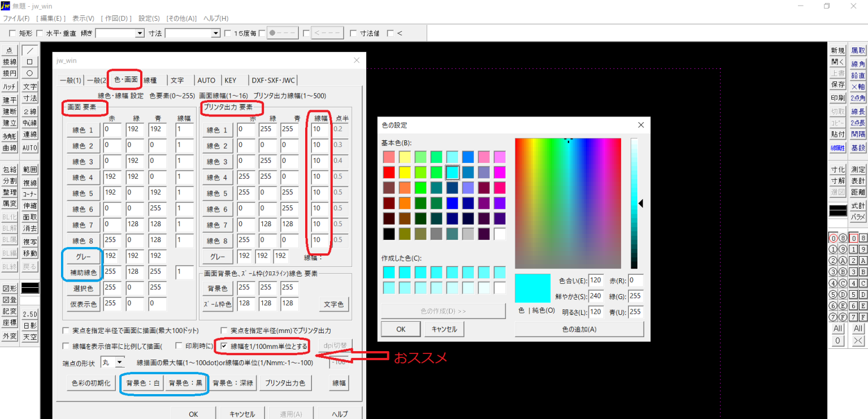Screen dimensions: 868x419
Task: Click the 保存 save toolbar button
Action: pyautogui.click(x=838, y=84)
